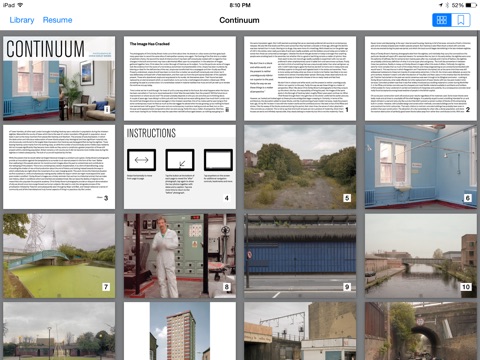
Task: Open 'The Image Has Cracked' page thumbnail
Action: [x=180, y=78]
